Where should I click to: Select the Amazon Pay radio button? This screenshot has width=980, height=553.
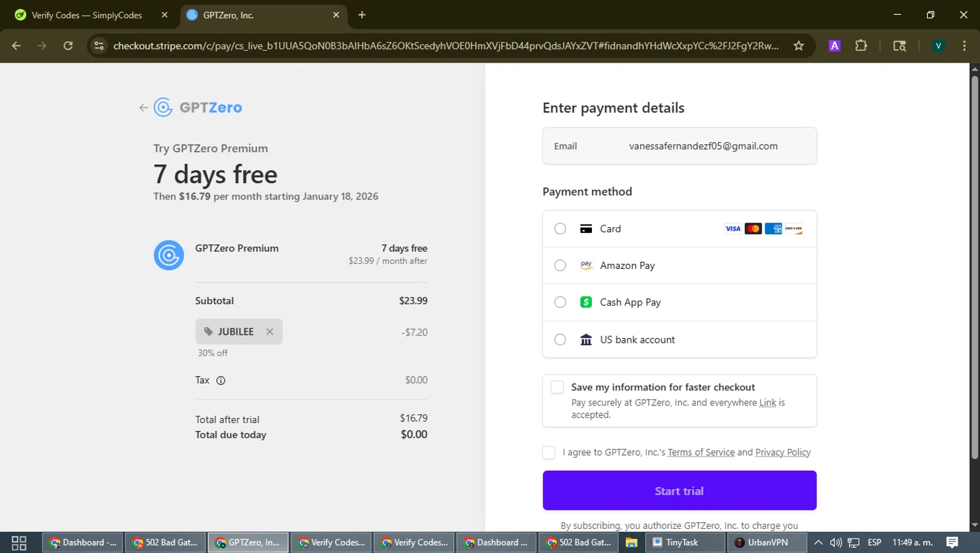tap(560, 266)
